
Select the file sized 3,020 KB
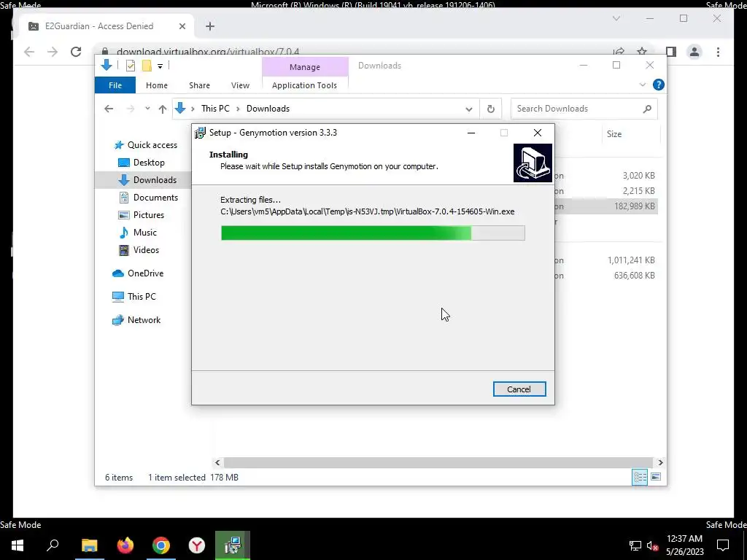tap(638, 175)
